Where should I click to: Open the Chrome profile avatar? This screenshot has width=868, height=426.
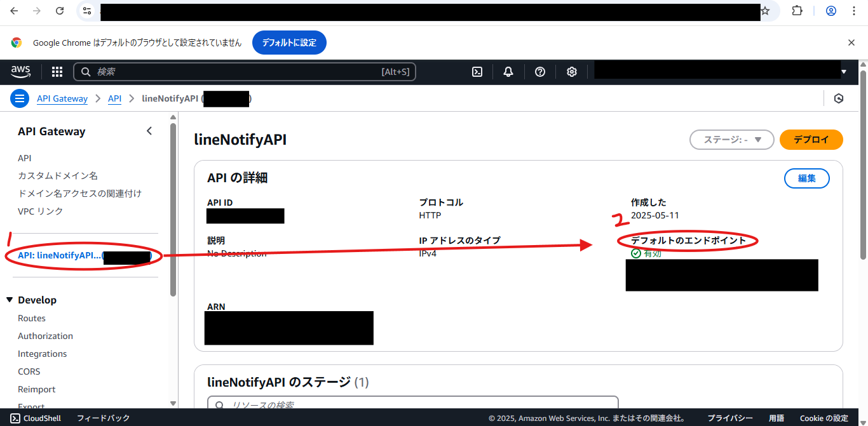tap(831, 11)
